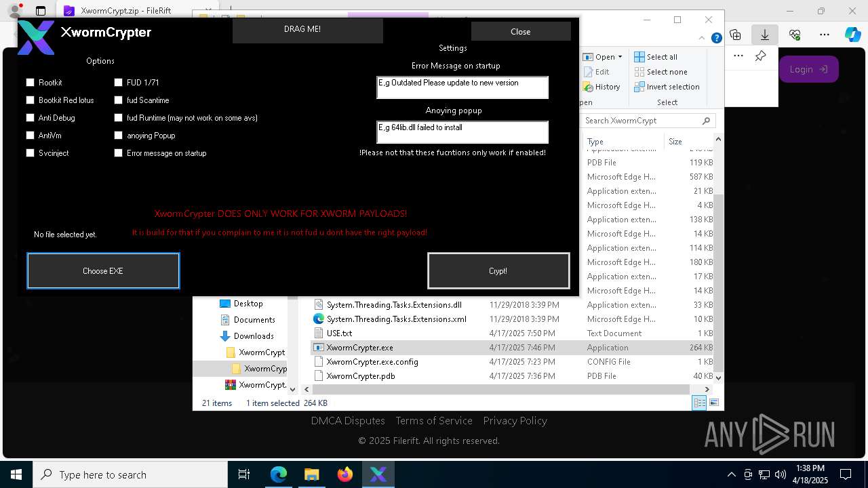The image size is (868, 488).
Task: Focus the Error Message on startup textbox
Action: click(462, 87)
